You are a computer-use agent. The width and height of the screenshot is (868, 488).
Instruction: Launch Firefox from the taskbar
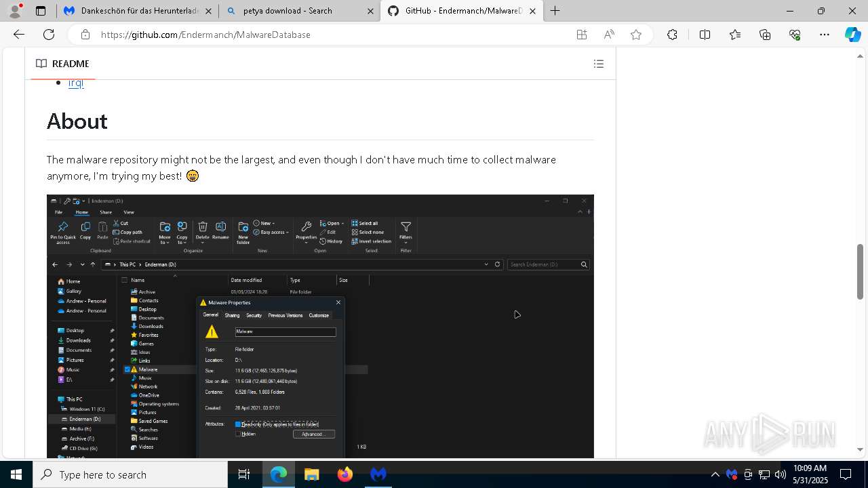344,474
